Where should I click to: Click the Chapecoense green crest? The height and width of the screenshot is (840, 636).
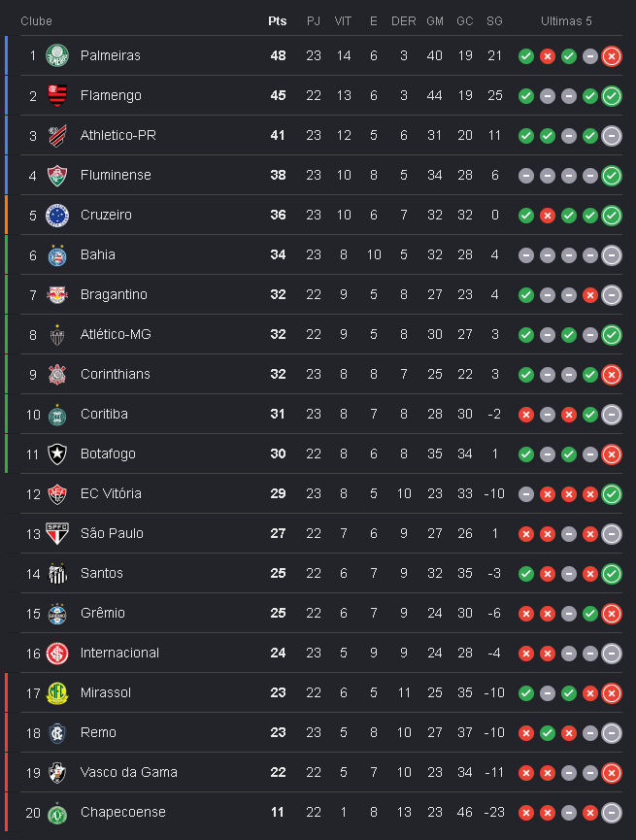click(x=57, y=813)
